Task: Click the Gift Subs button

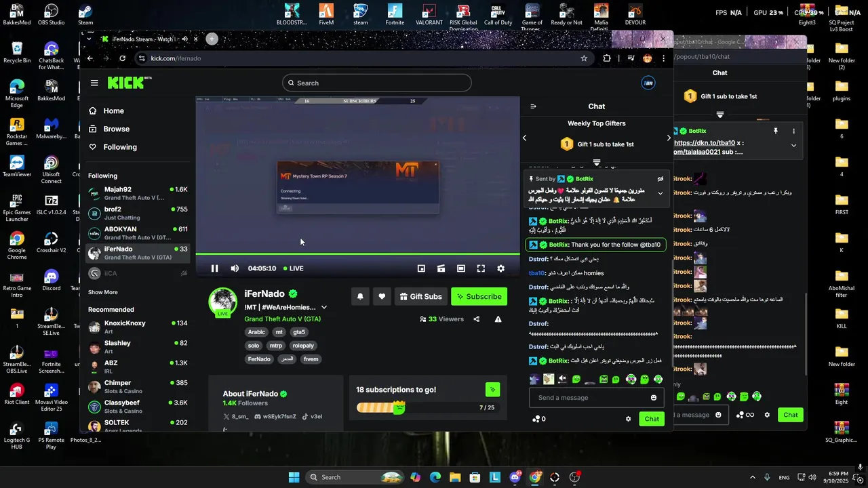Action: coord(420,296)
